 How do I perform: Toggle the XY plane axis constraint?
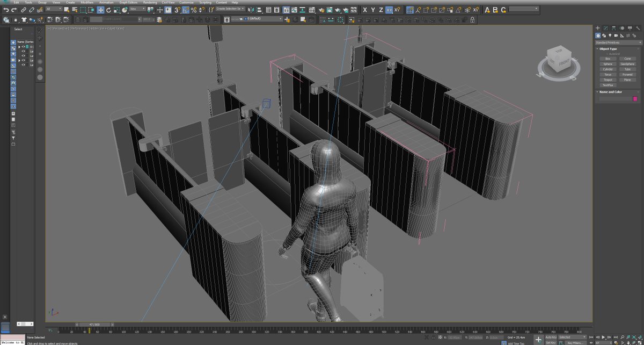coord(389,10)
